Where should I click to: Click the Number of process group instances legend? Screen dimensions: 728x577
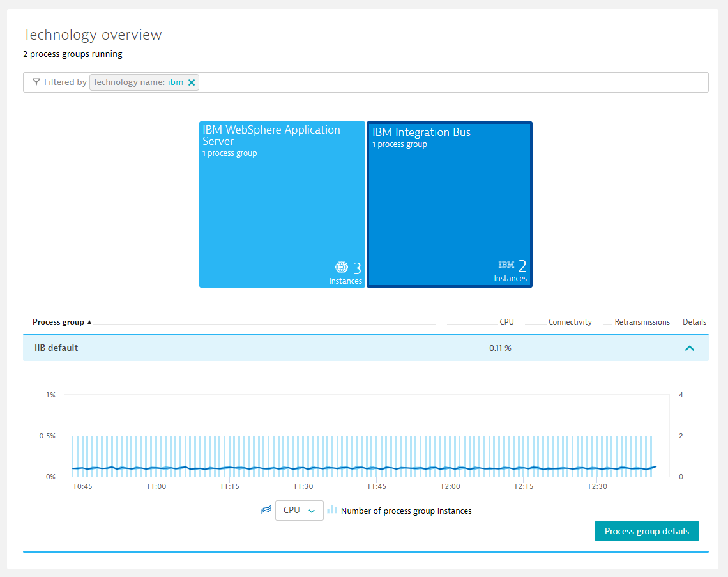[x=406, y=511]
